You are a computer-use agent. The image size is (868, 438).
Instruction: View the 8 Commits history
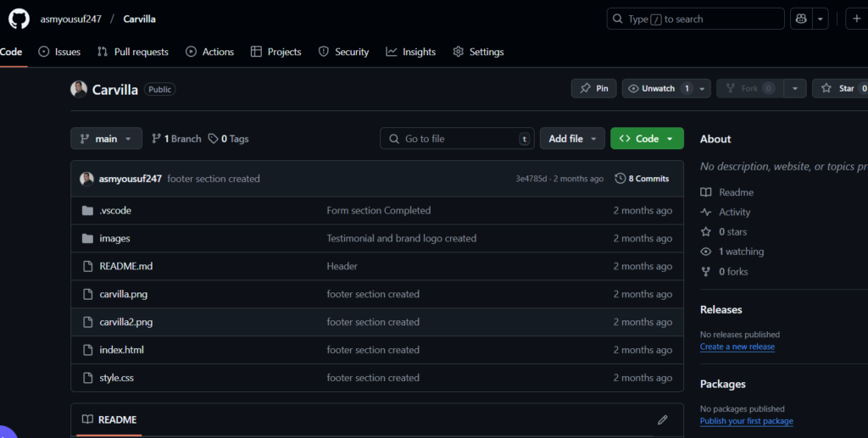tap(642, 179)
